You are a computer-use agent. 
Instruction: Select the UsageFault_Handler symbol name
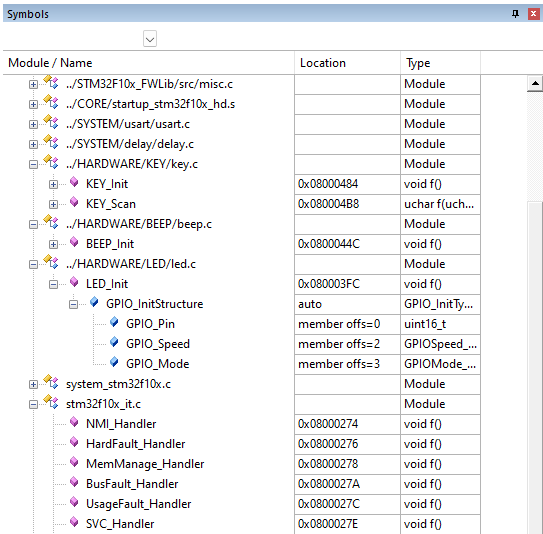tap(139, 504)
